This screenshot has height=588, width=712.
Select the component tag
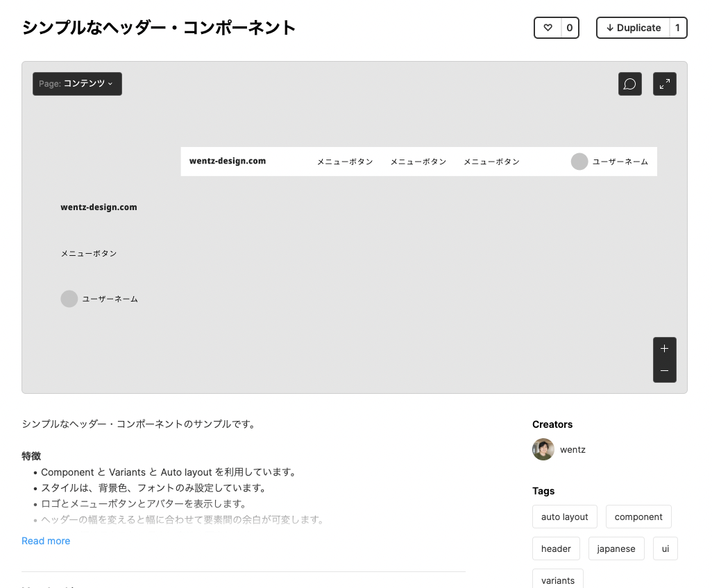(638, 516)
